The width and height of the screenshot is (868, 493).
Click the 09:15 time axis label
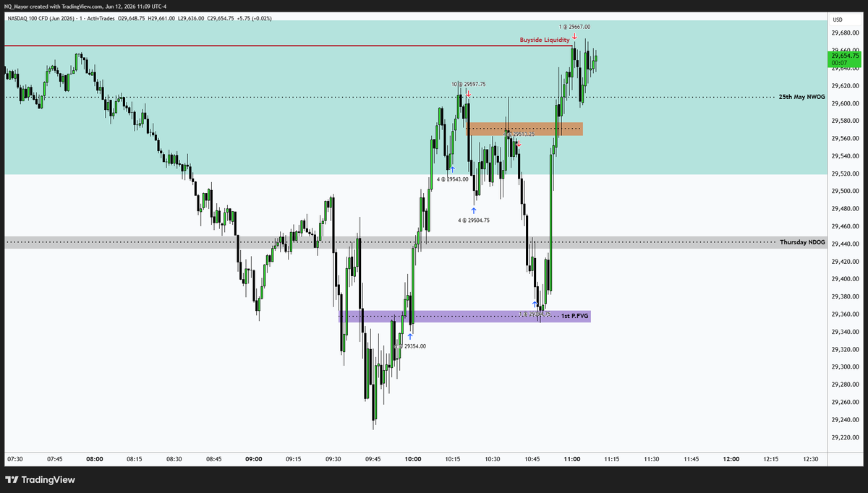tap(293, 459)
